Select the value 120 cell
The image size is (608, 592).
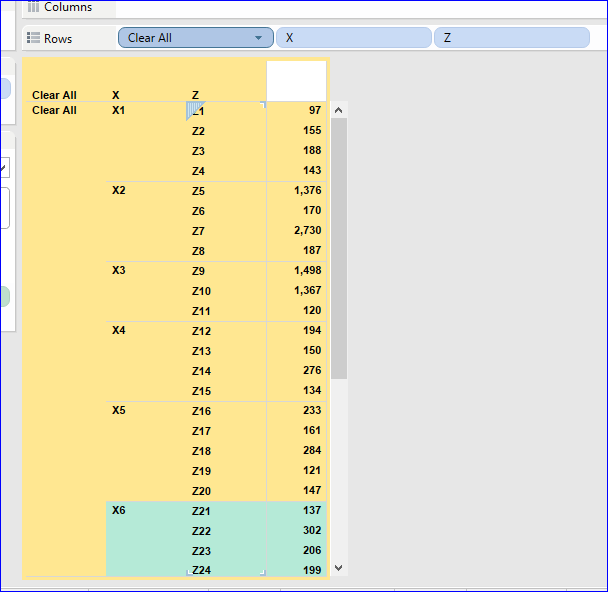(x=312, y=310)
